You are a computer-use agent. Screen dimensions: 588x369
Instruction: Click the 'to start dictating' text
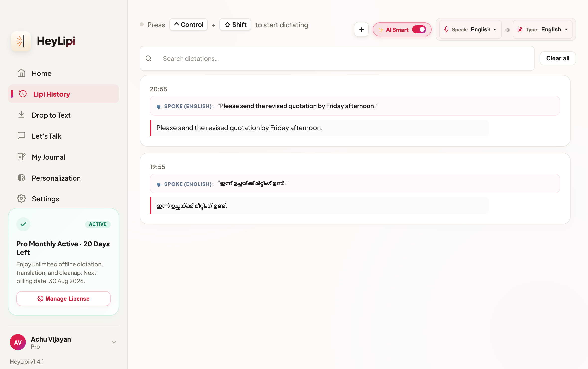coord(282,25)
